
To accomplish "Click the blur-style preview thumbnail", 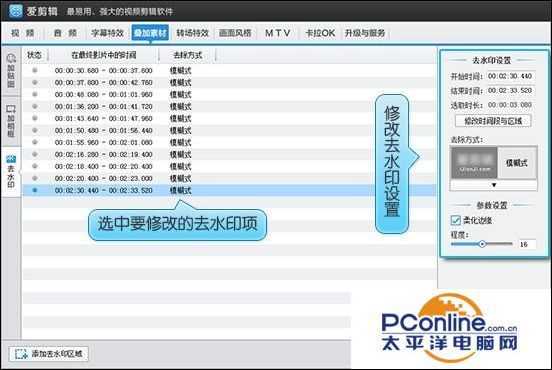I will pos(474,163).
